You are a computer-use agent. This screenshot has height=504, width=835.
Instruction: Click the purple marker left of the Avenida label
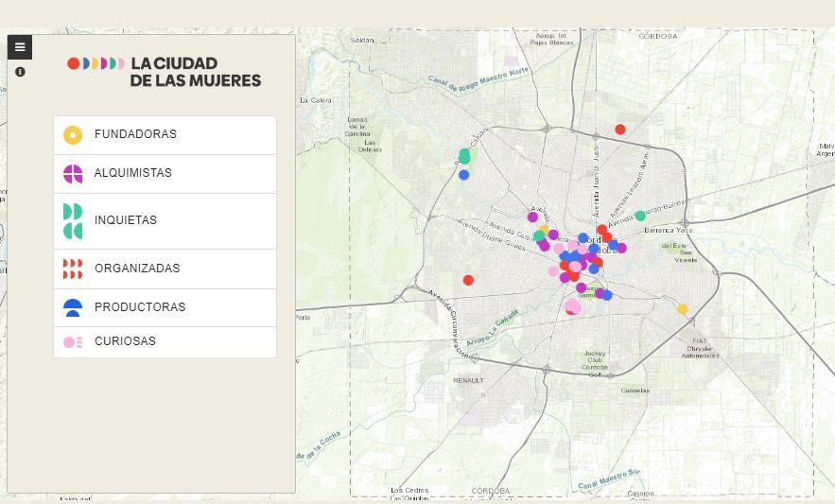coord(532,217)
